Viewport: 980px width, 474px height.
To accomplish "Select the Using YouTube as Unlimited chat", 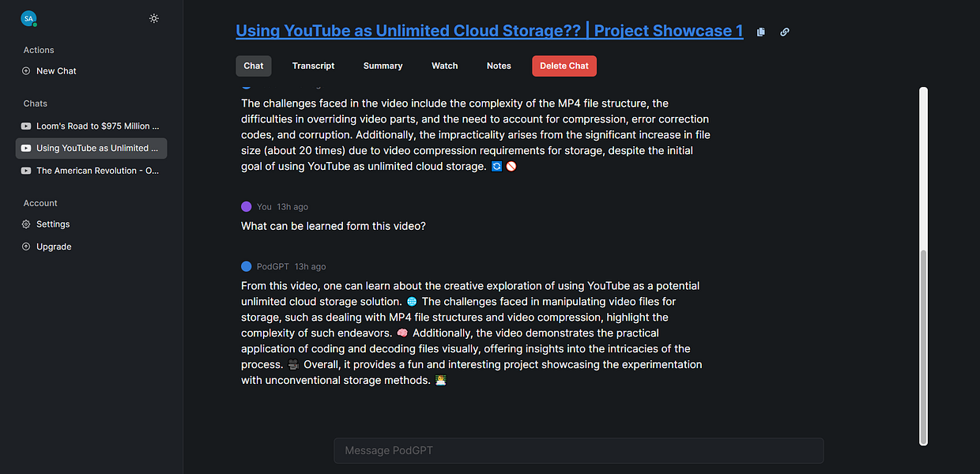I will 91,149.
